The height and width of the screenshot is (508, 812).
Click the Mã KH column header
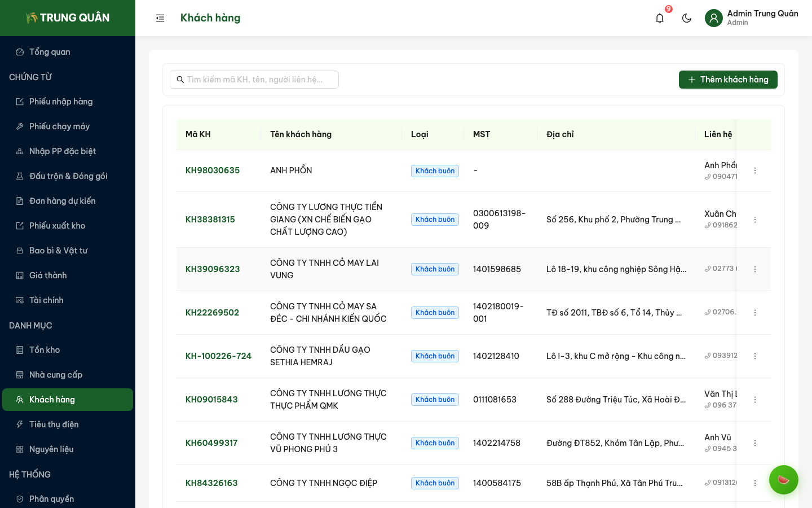point(198,134)
